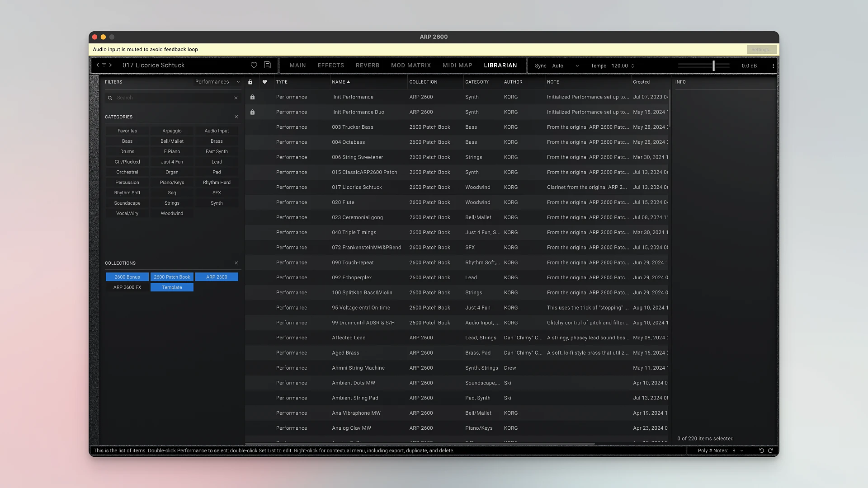Screen dimensions: 868x488
Task: Click the undo icon in the status bar
Action: [762, 450]
